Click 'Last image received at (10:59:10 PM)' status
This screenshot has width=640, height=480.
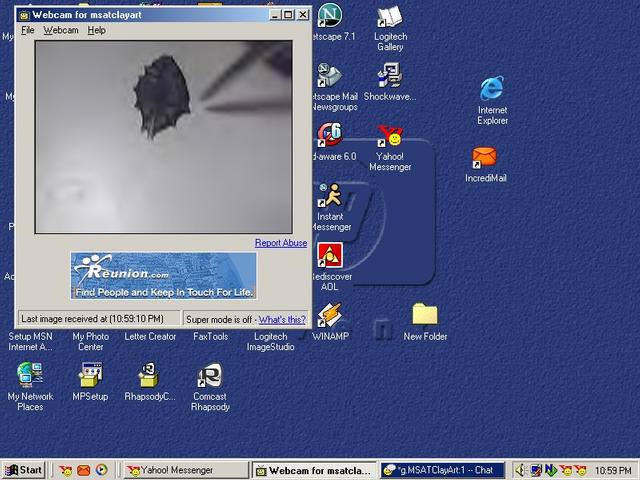click(x=92, y=319)
